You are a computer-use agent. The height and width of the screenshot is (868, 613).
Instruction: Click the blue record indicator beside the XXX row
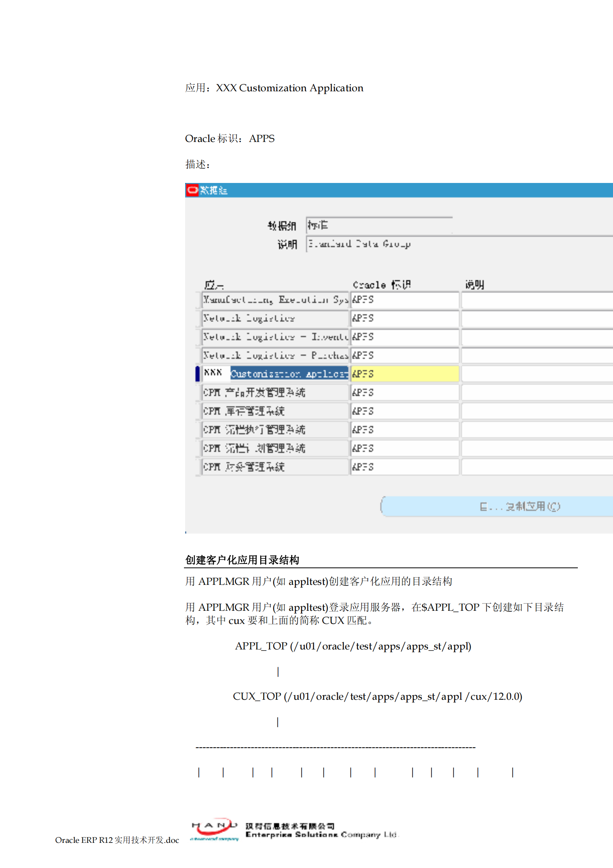(198, 374)
